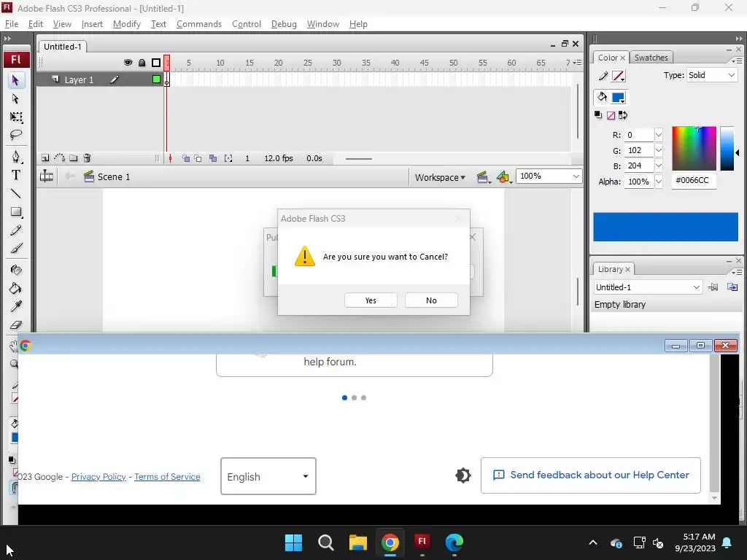Open the Type Solid dropdown
Screen dimensions: 747x560
(712, 75)
